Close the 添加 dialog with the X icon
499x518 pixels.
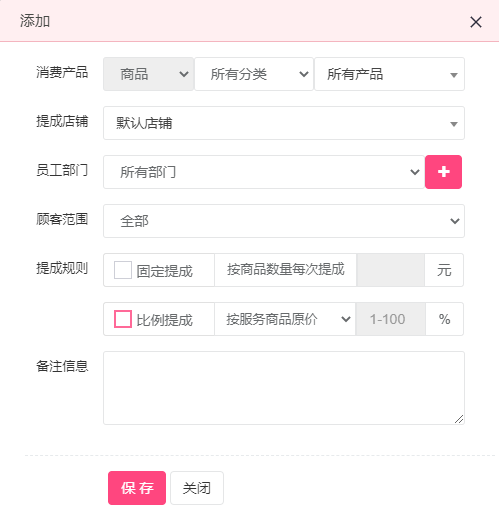point(476,22)
